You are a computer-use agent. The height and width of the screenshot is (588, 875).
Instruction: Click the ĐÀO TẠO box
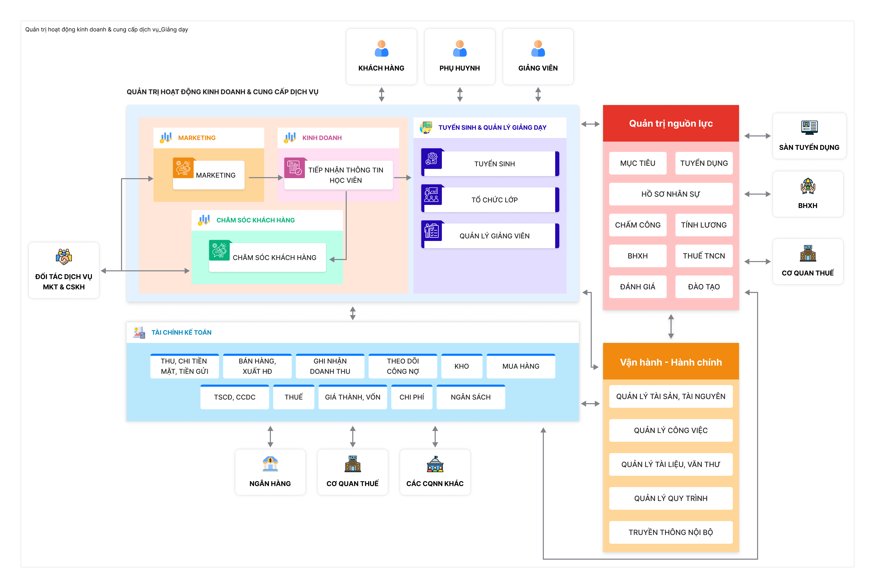click(x=704, y=287)
